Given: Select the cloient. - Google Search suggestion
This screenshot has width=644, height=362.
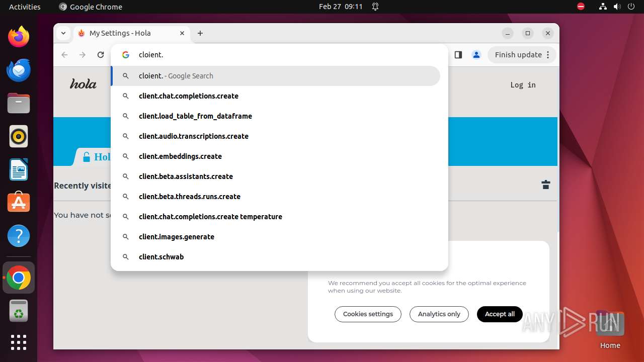Looking at the screenshot, I should coord(276,76).
